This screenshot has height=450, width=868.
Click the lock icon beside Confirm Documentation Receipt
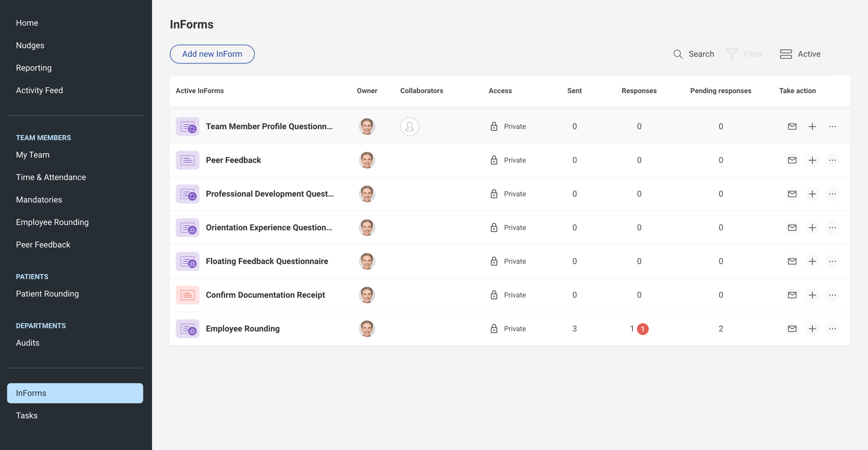click(x=494, y=295)
